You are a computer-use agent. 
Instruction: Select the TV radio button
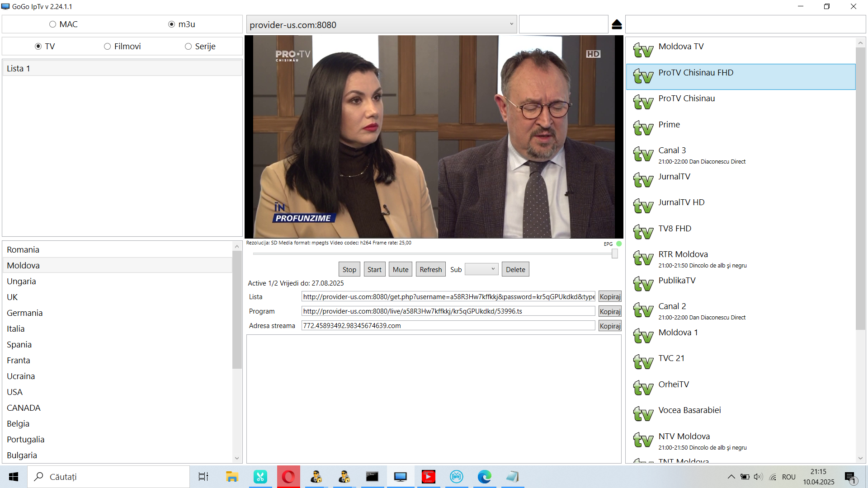38,47
